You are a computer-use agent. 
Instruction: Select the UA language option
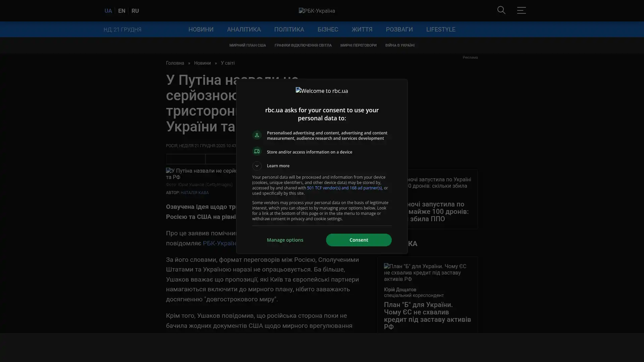(x=108, y=11)
